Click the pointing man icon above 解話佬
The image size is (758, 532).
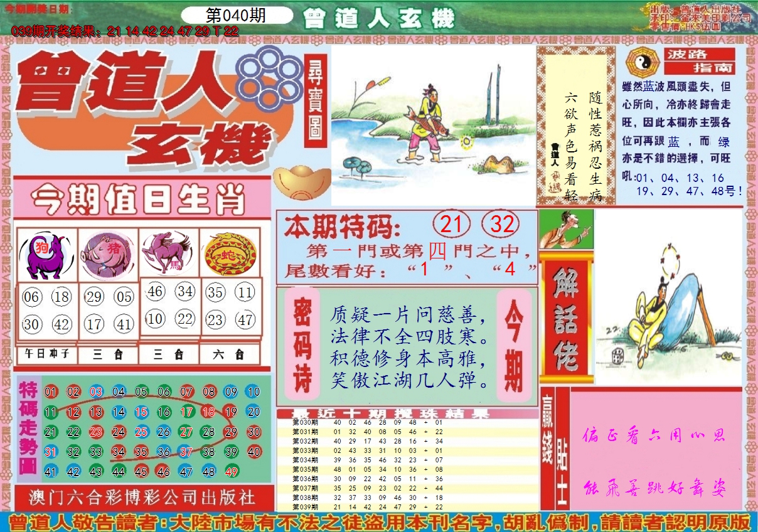click(x=566, y=228)
